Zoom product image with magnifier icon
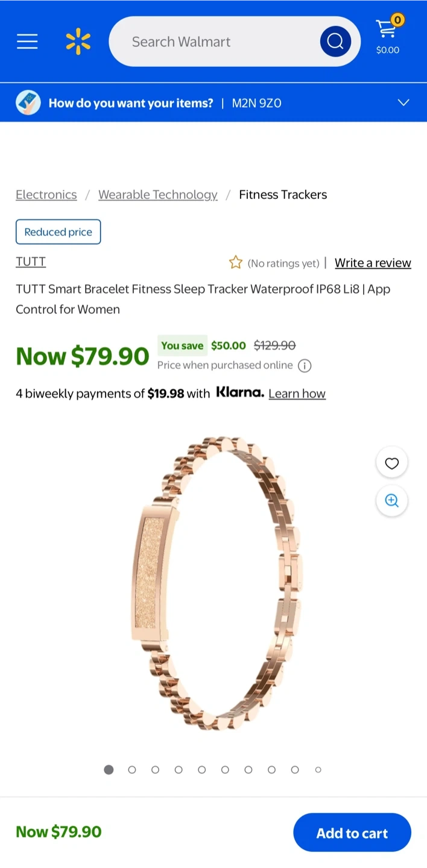The image size is (427, 868). [392, 501]
